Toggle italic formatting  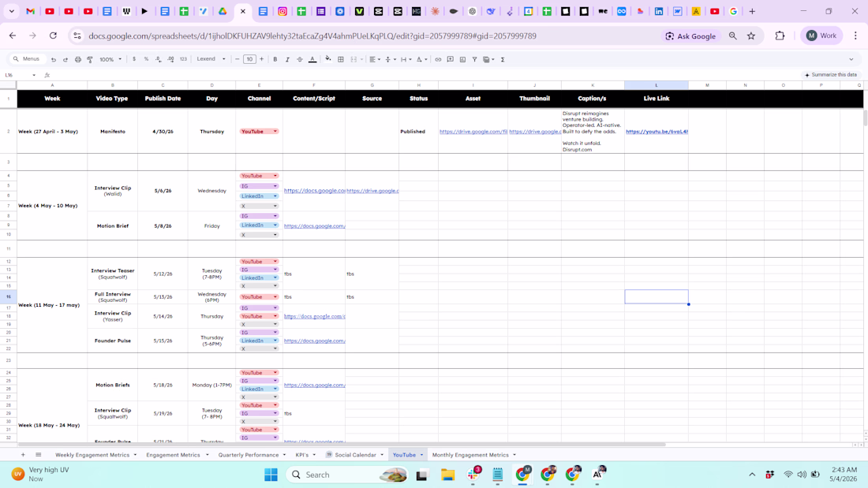(x=287, y=59)
